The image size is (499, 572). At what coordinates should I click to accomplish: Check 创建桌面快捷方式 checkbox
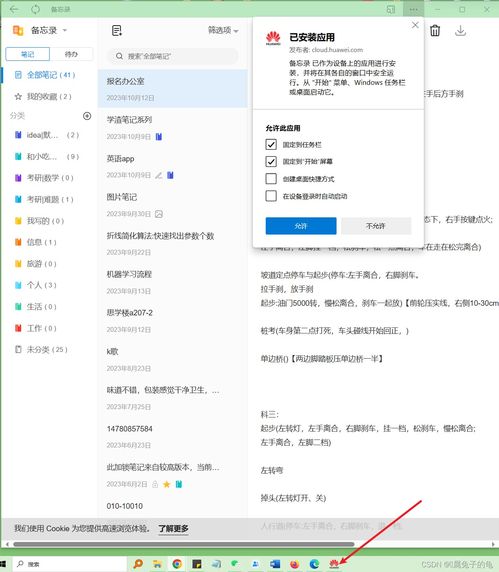point(271,179)
